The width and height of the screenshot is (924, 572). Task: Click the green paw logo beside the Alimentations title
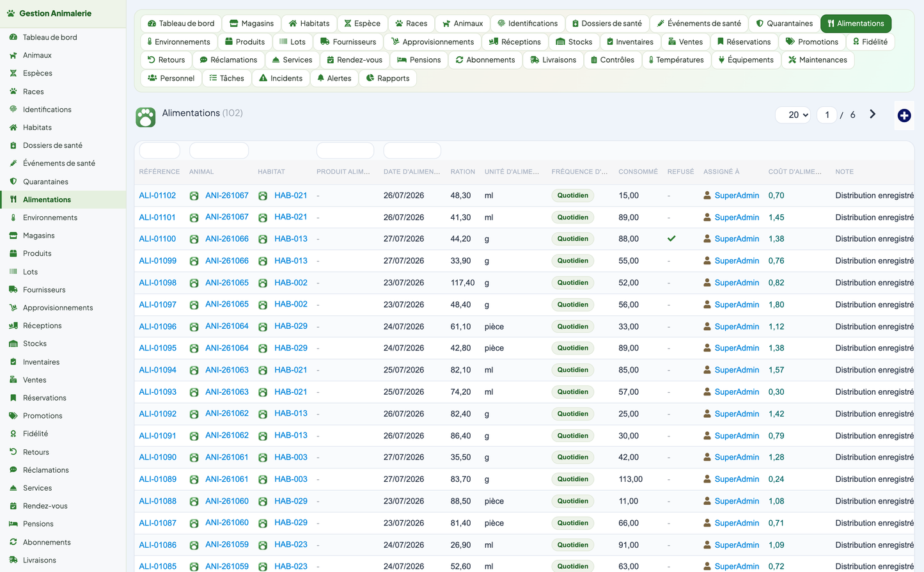click(146, 117)
